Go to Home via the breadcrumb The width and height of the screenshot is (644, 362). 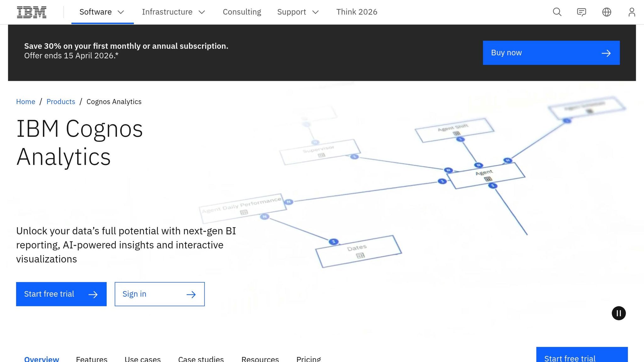(25, 101)
